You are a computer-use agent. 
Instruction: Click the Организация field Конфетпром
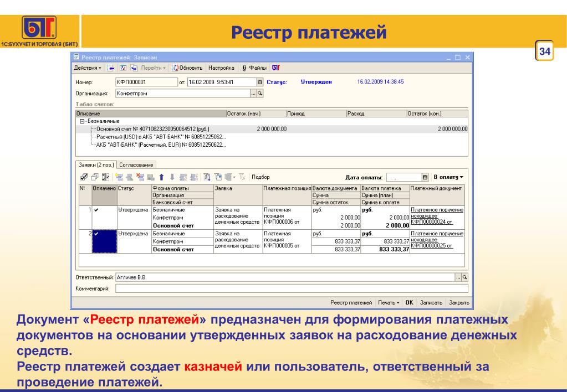[x=182, y=93]
